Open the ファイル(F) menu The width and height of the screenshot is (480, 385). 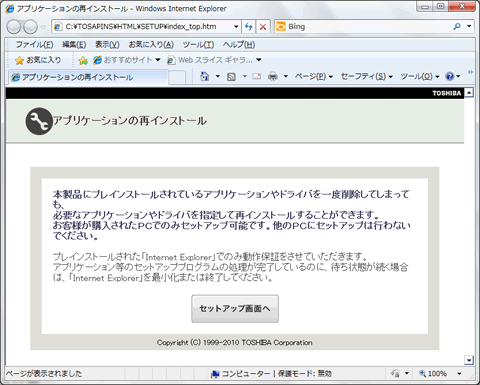[x=35, y=45]
